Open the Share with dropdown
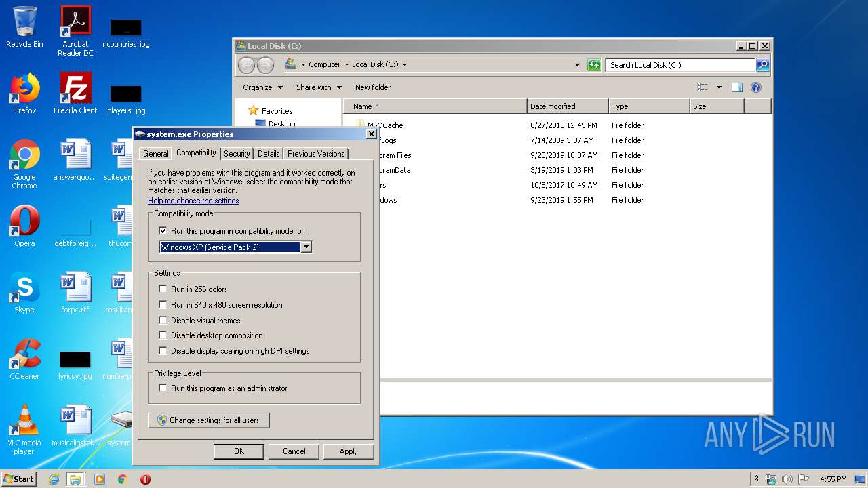Viewport: 868px width, 488px height. pyautogui.click(x=319, y=87)
